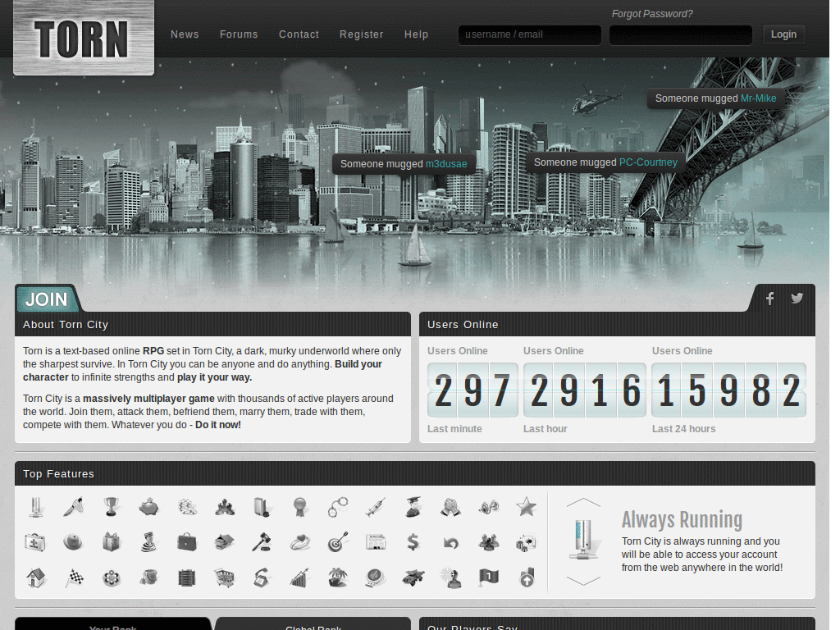Open Torn's Twitter page icon
Screen dimensions: 840x630
tap(797, 299)
